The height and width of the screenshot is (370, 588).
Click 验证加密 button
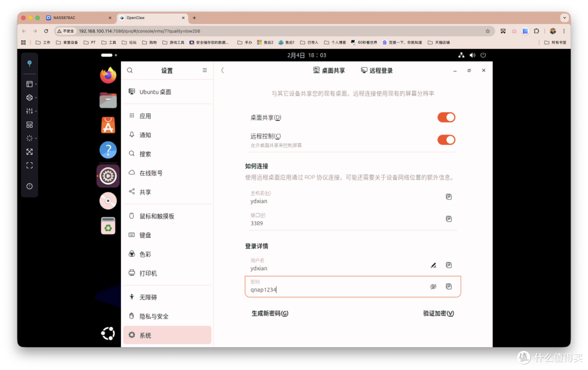coord(438,313)
